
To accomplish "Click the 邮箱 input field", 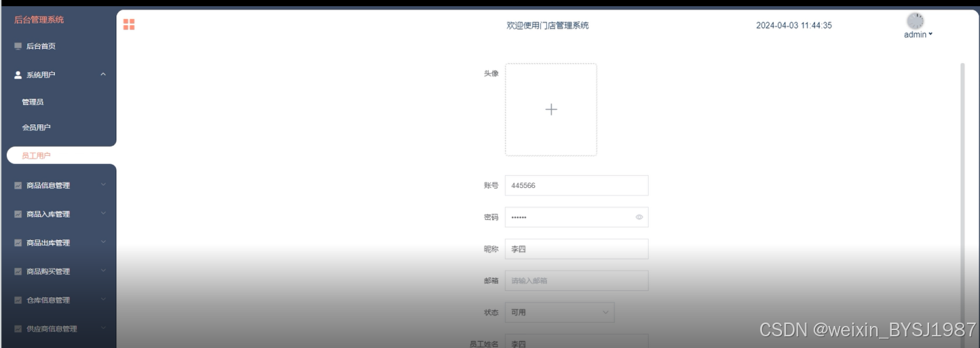I will pyautogui.click(x=577, y=281).
